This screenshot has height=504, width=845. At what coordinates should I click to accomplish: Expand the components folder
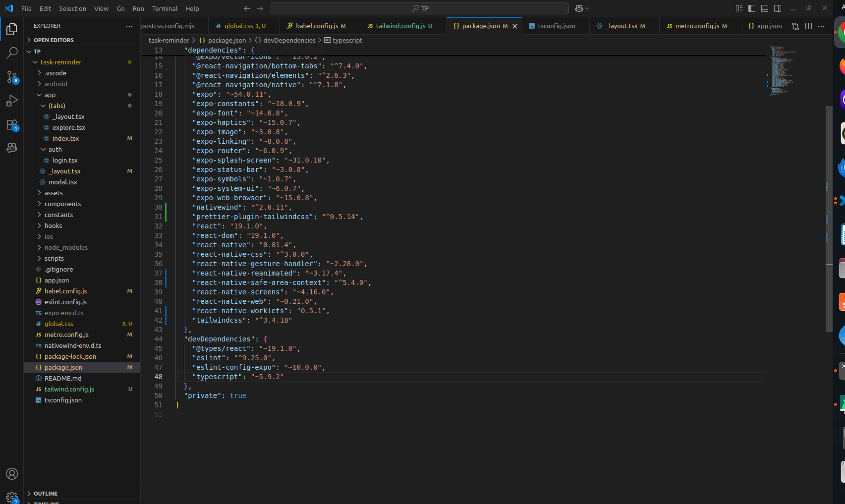(62, 204)
